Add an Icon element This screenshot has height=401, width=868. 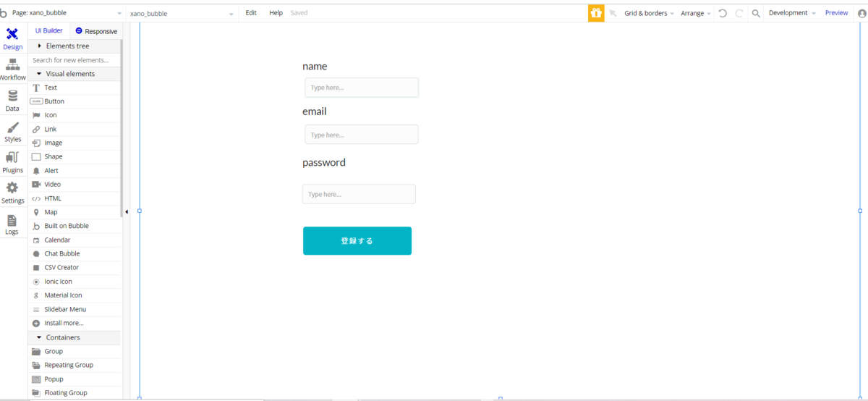pyautogui.click(x=75, y=115)
